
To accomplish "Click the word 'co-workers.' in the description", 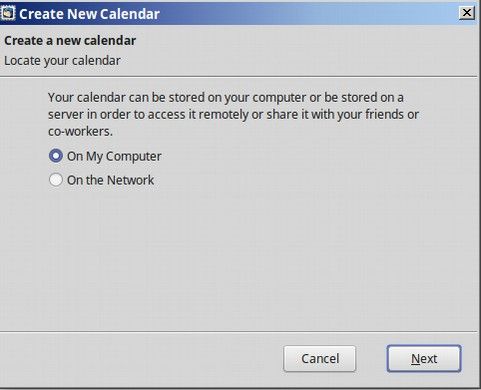I will click(x=80, y=131).
